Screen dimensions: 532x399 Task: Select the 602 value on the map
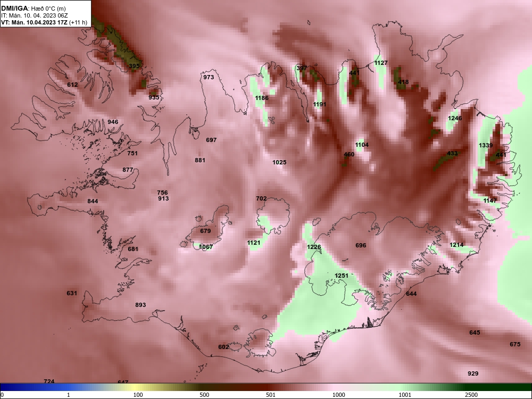[223, 347]
